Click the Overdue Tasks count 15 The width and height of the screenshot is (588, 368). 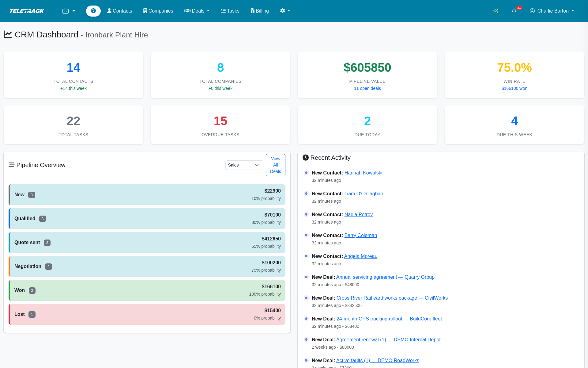pyautogui.click(x=221, y=121)
